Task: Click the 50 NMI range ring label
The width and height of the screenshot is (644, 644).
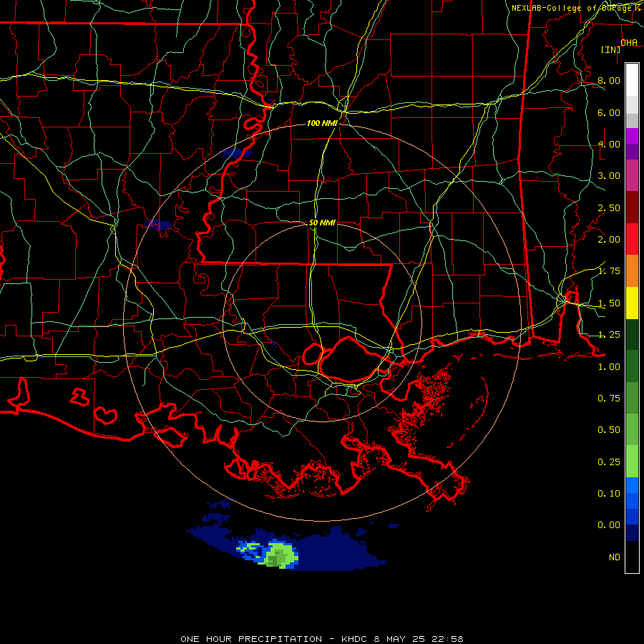Action: tap(322, 223)
